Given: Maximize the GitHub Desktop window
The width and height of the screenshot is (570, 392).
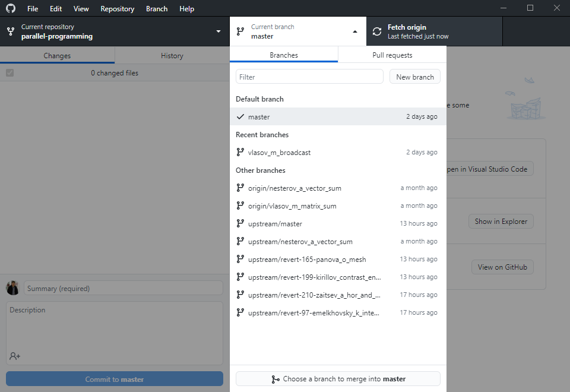Looking at the screenshot, I should coord(530,8).
